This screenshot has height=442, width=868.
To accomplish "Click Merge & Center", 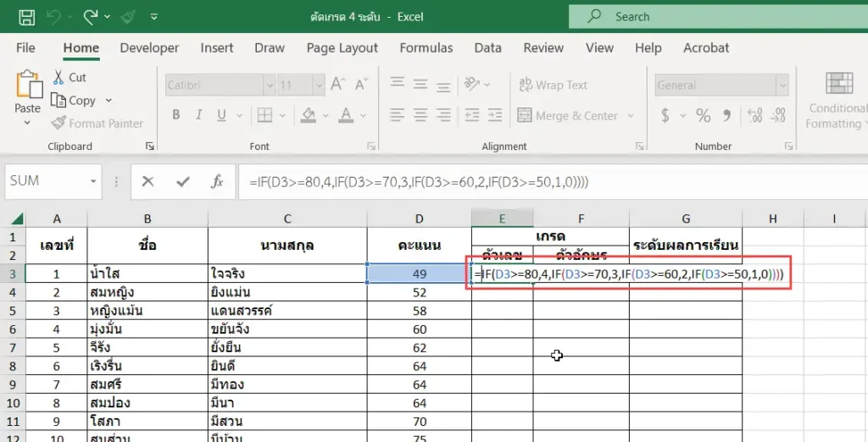I will [x=567, y=116].
